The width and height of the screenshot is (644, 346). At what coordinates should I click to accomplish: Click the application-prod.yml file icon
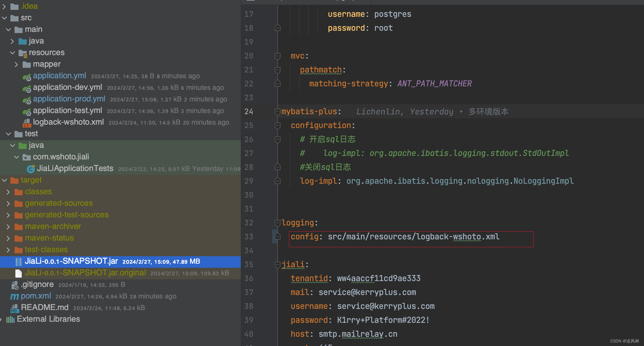pos(27,100)
